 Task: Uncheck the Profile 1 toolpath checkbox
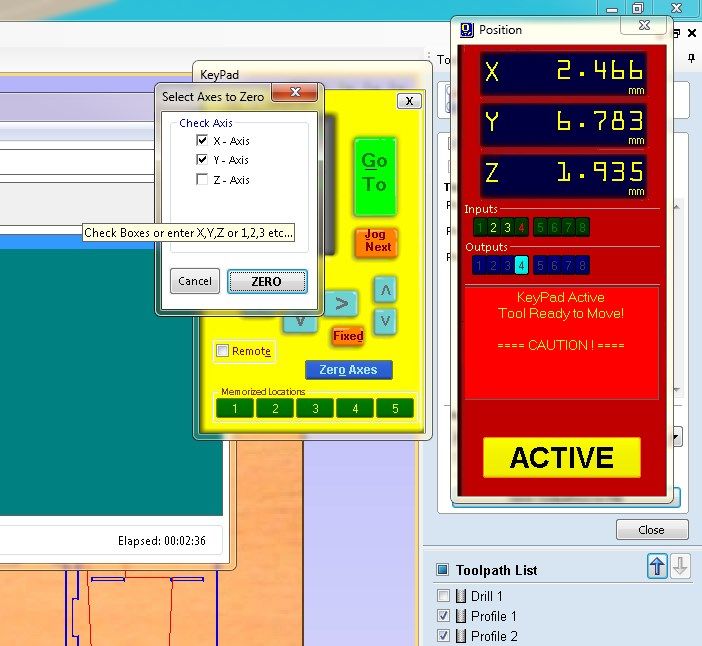pos(443,616)
